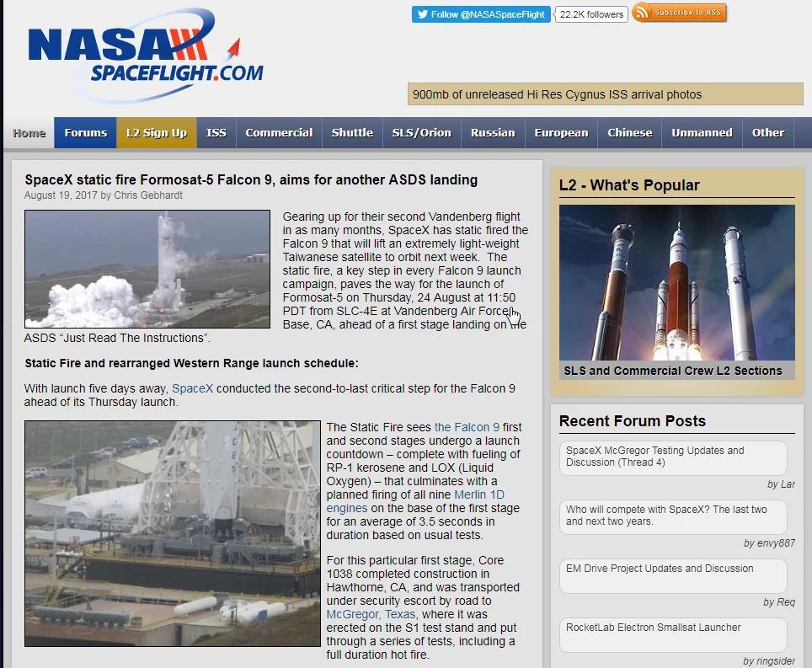This screenshot has width=812, height=668.
Task: Click the L2 - What's Popular heading
Action: (629, 185)
